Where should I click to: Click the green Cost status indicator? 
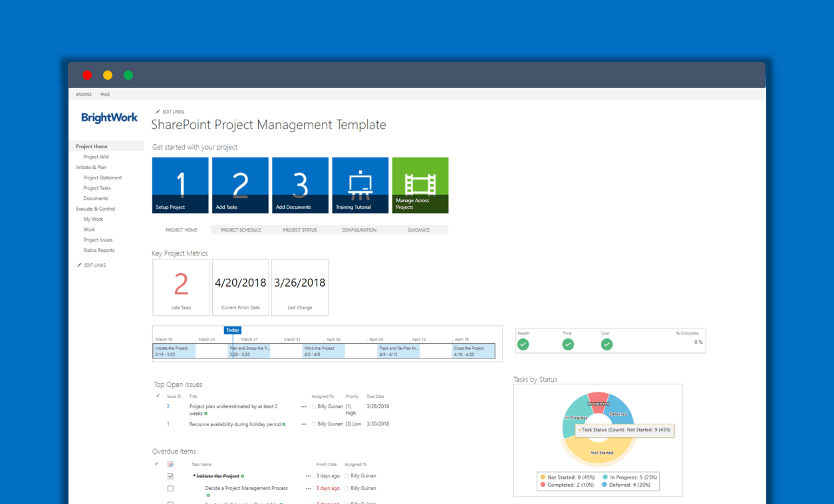[x=607, y=344]
